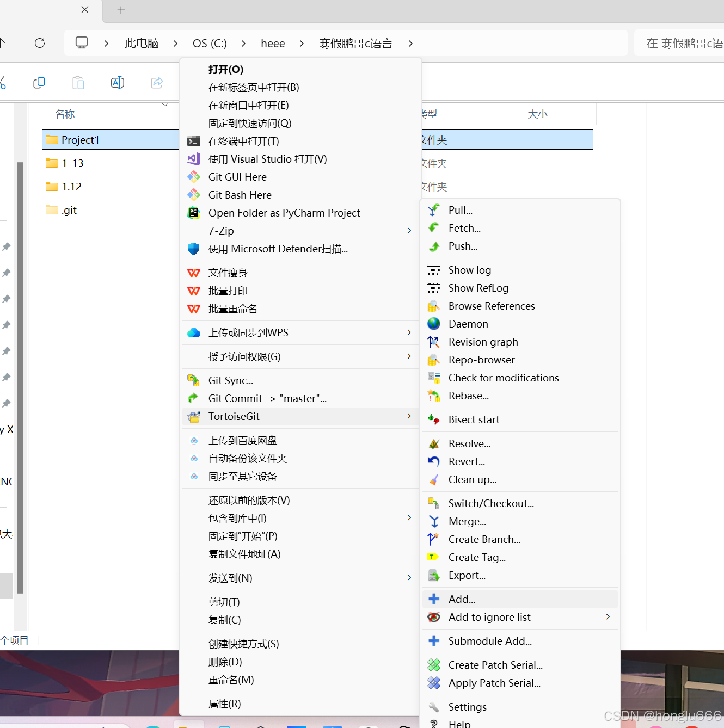Screen dimensions: 724x728
Task: Expand the 包含到库中(I) submenu arrow
Action: tap(409, 518)
